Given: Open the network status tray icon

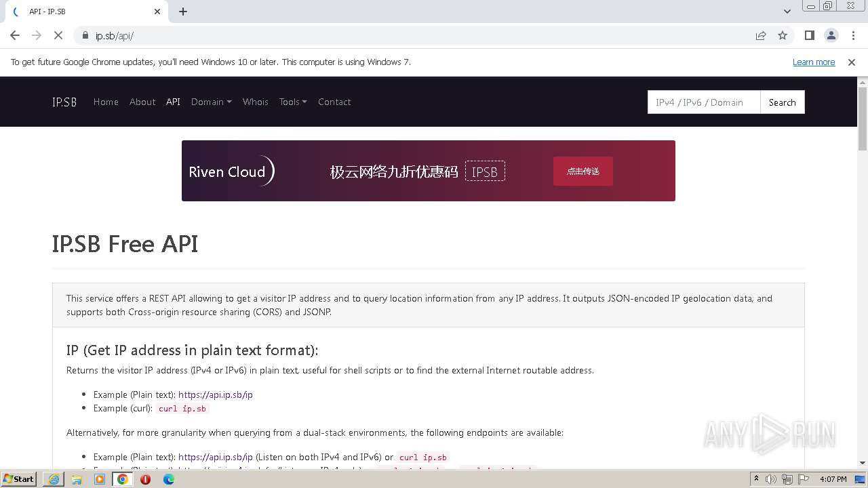Looking at the screenshot, I should tap(787, 479).
